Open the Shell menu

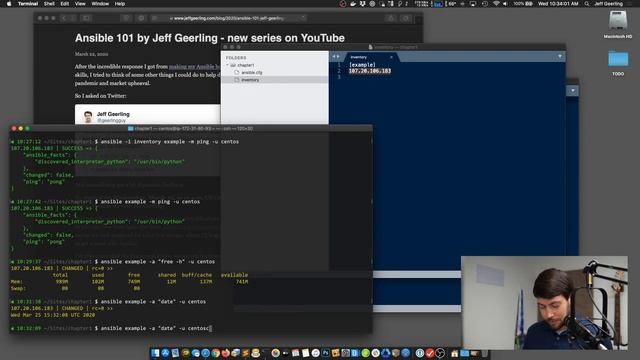pos(49,4)
